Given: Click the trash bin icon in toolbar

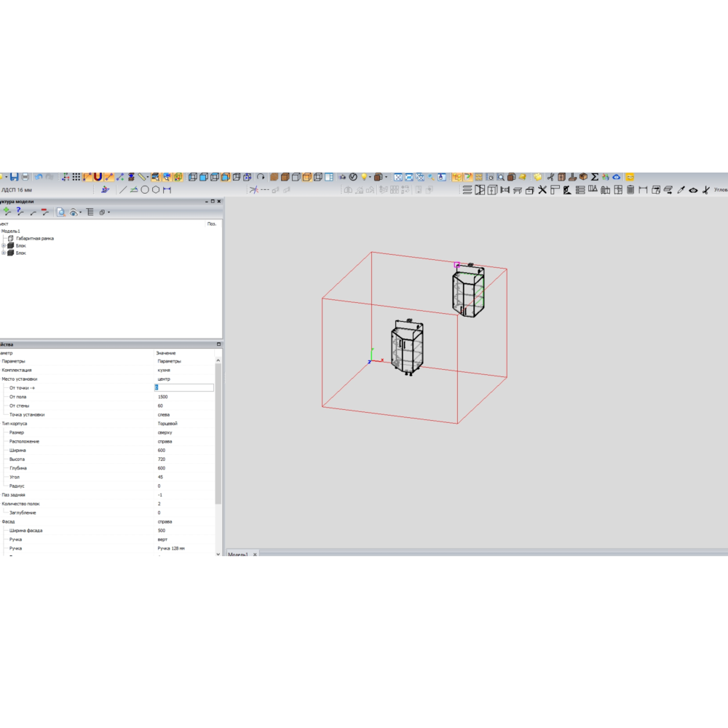Looking at the screenshot, I should pos(630,190).
